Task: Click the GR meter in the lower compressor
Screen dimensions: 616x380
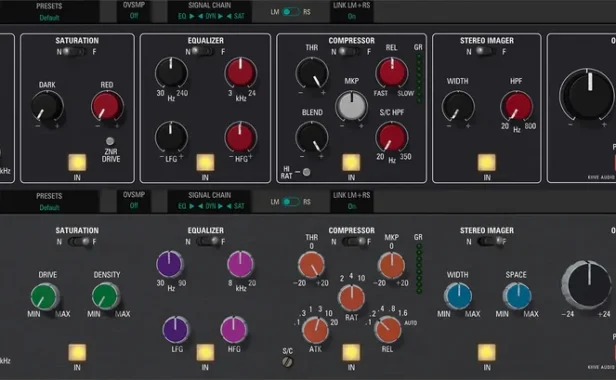Action: [419, 269]
